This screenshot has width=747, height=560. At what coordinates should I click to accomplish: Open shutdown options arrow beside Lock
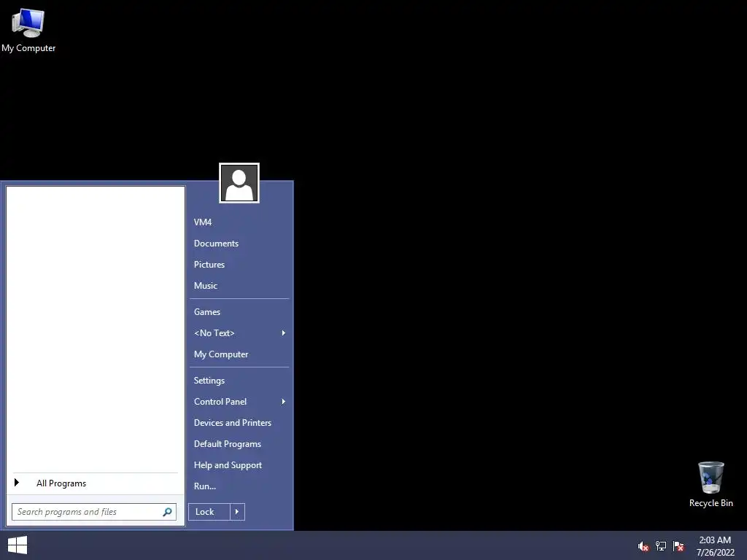(237, 512)
